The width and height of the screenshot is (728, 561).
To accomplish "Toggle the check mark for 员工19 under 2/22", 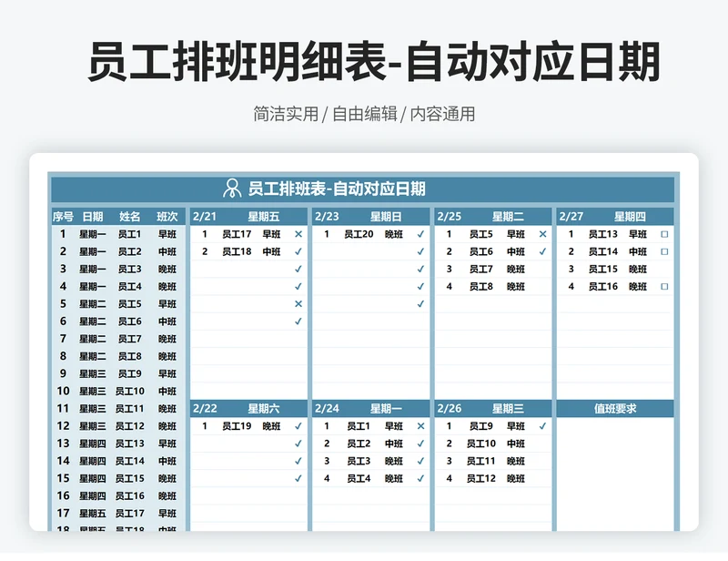I will pyautogui.click(x=298, y=425).
